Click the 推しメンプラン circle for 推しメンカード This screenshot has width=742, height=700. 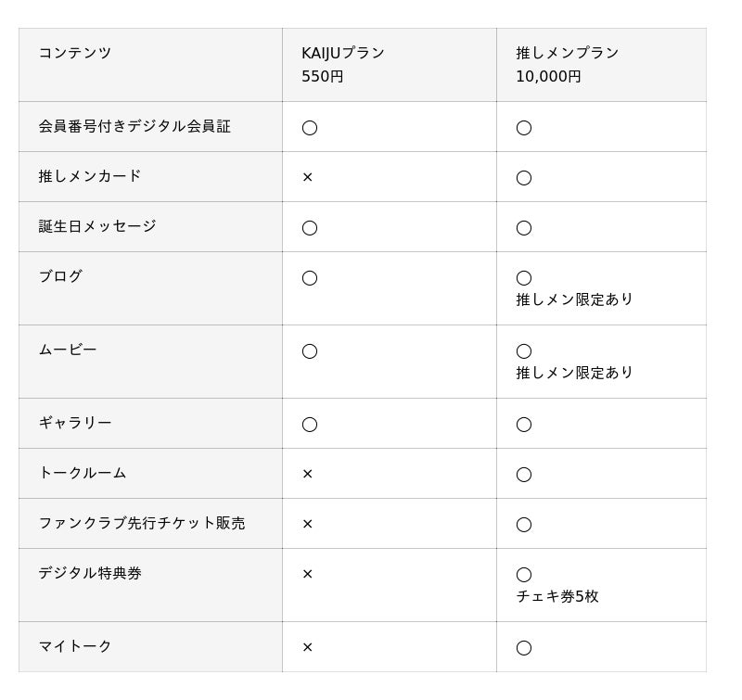(x=524, y=178)
